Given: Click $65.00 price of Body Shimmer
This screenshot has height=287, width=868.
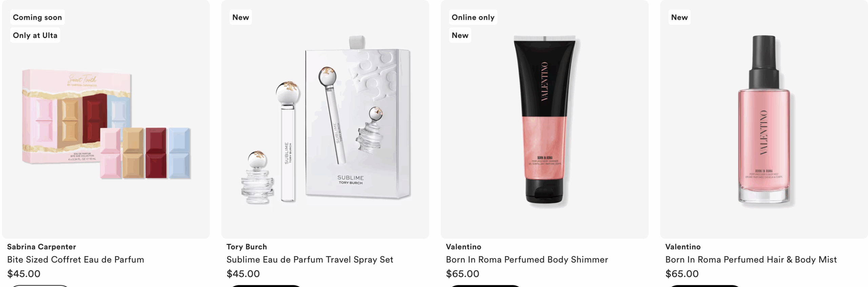Looking at the screenshot, I should [462, 274].
